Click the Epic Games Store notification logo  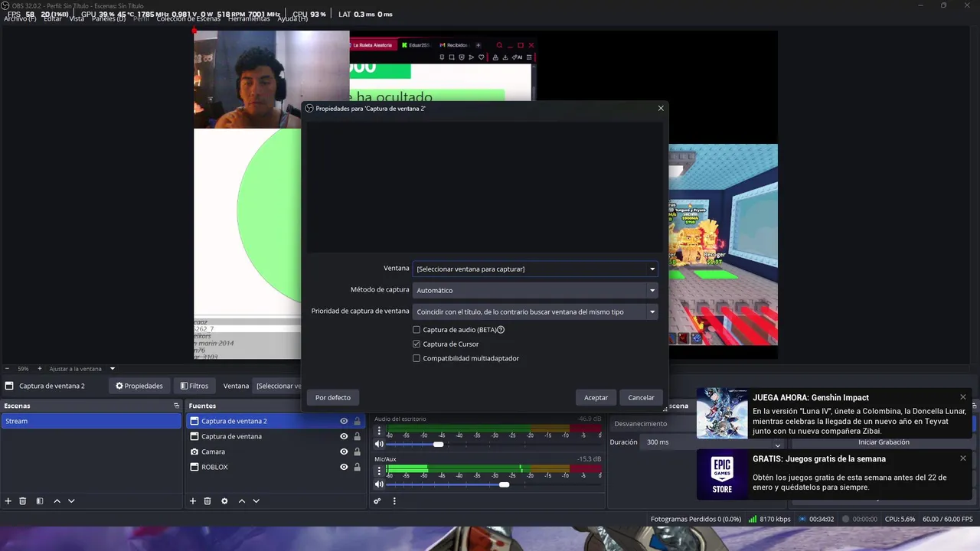(722, 474)
